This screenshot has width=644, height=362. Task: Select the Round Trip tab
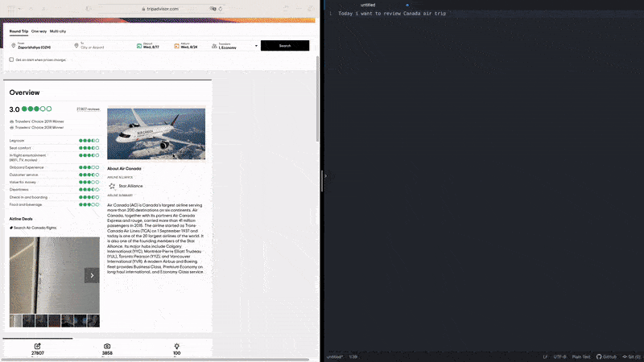pos(19,31)
